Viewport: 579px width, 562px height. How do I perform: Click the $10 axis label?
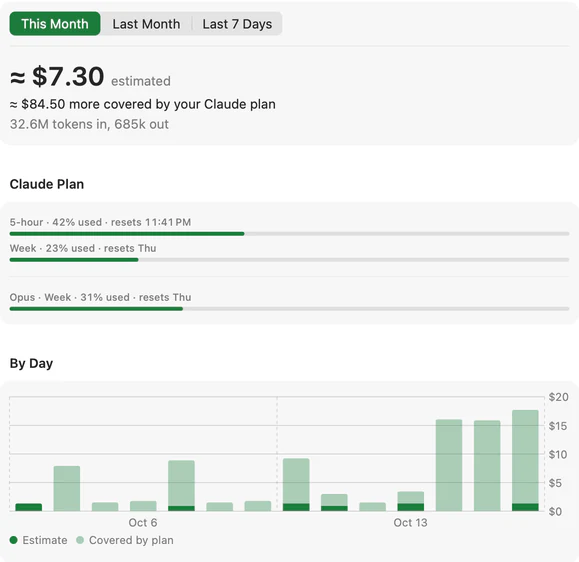558,454
